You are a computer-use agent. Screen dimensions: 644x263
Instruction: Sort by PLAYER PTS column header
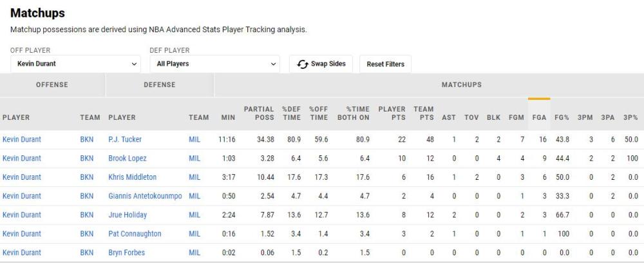pos(392,113)
